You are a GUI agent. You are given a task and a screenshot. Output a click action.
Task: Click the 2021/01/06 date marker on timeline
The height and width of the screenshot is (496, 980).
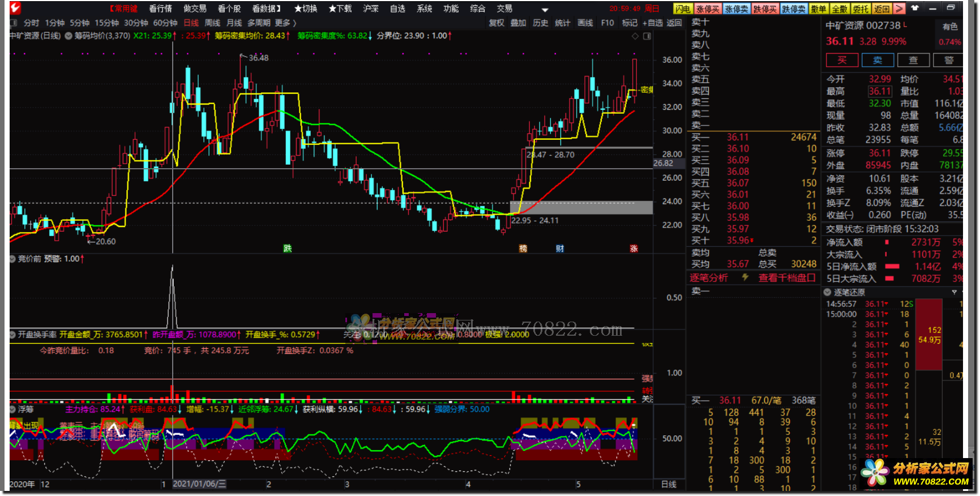pyautogui.click(x=199, y=484)
